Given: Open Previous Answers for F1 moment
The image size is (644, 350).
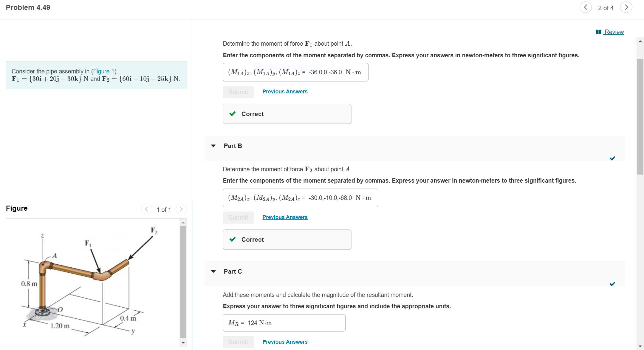Looking at the screenshot, I should click(x=285, y=92).
